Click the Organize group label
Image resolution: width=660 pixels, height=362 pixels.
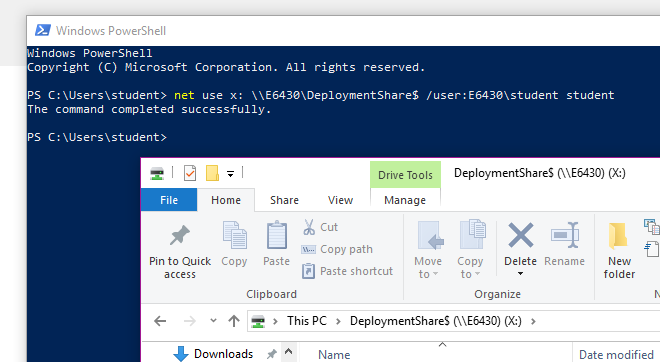point(498,294)
